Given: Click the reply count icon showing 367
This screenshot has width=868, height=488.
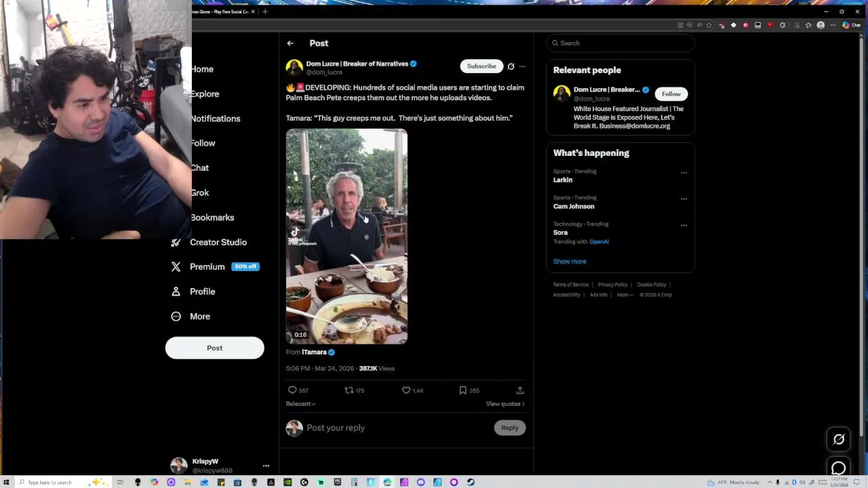Looking at the screenshot, I should coord(292,390).
